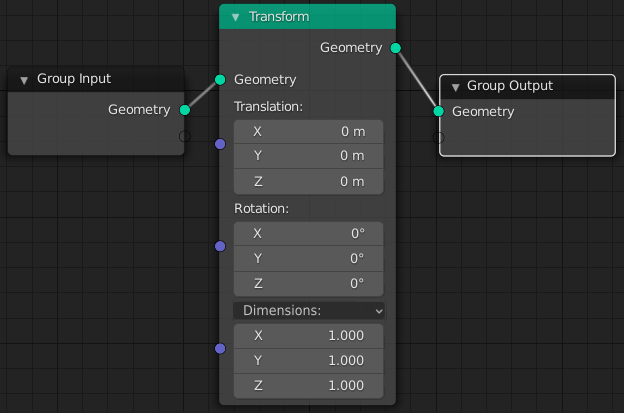Click the Dimensions X value field
Image resolution: width=624 pixels, height=413 pixels.
pyautogui.click(x=308, y=336)
